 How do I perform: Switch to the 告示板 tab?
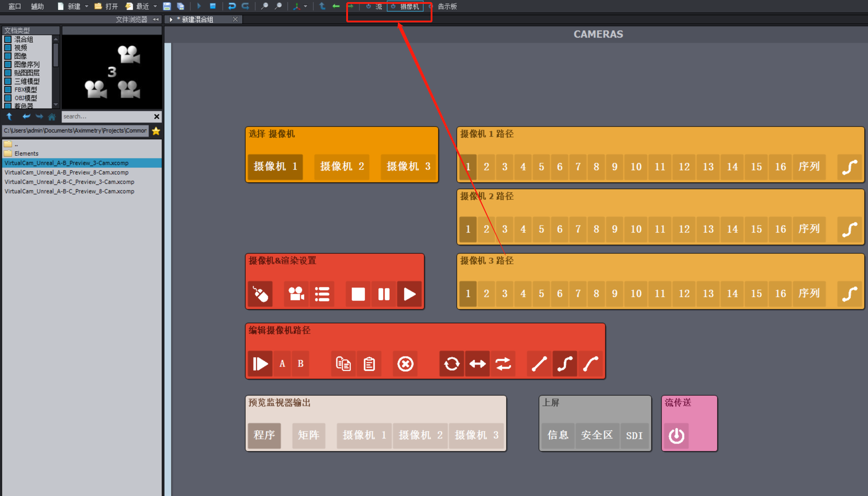(x=447, y=6)
